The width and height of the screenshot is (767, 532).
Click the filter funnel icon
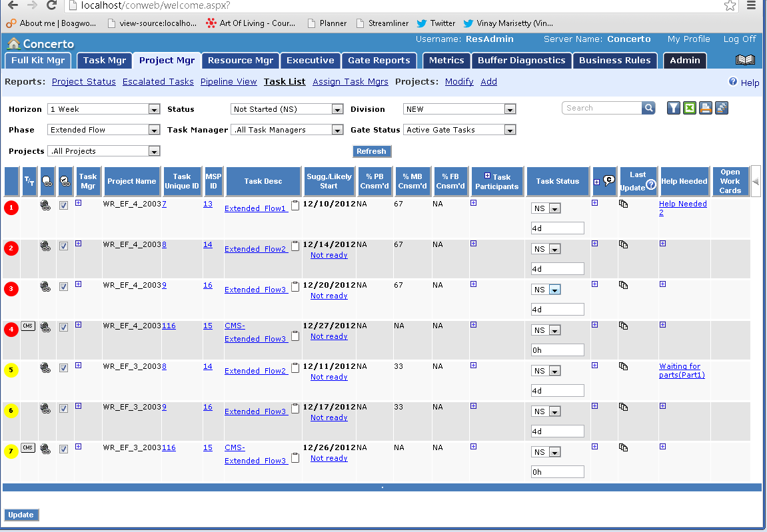pos(674,108)
